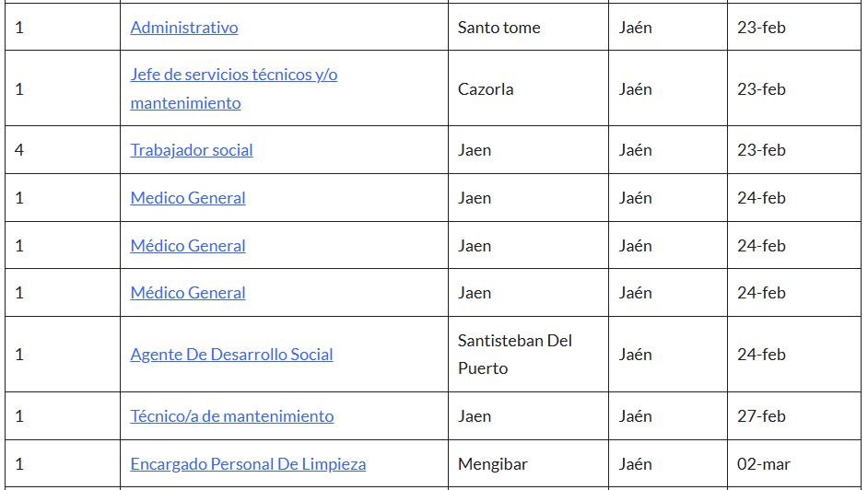
Task: Click the 02-mar date cell
Action: pos(764,464)
